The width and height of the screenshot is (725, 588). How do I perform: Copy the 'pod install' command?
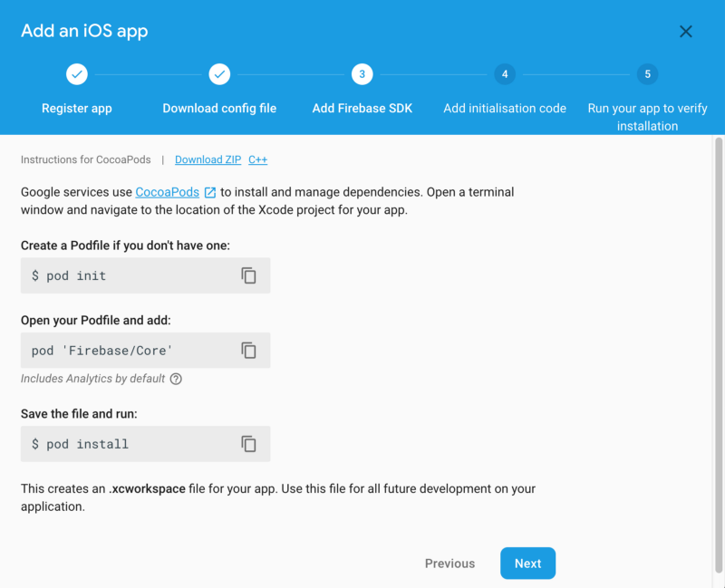coord(249,444)
